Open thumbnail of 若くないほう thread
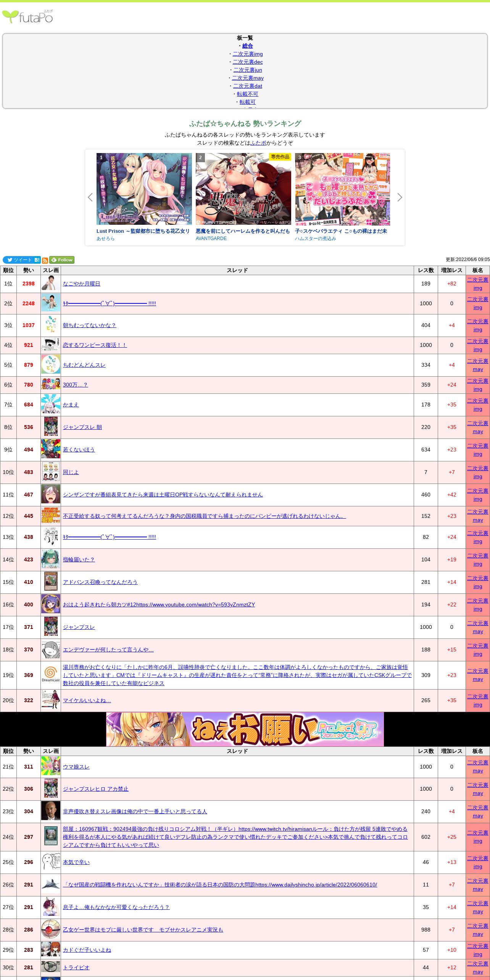Screen dimensions: 490x980 pyautogui.click(x=51, y=450)
